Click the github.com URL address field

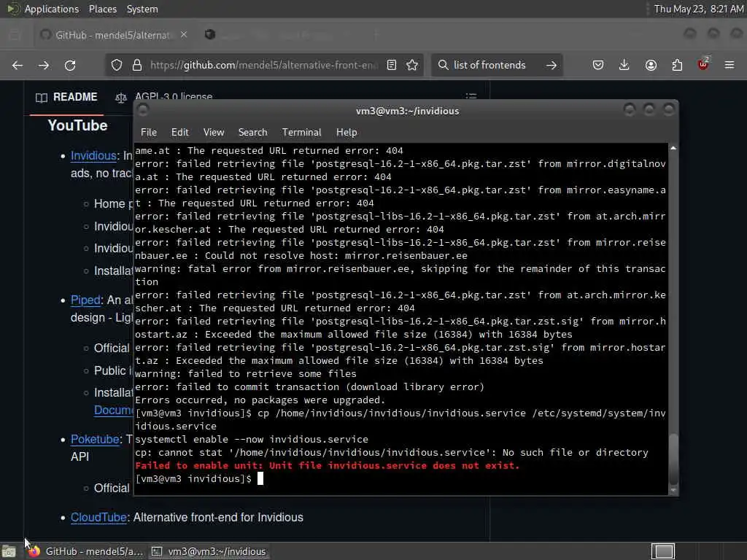pos(264,65)
